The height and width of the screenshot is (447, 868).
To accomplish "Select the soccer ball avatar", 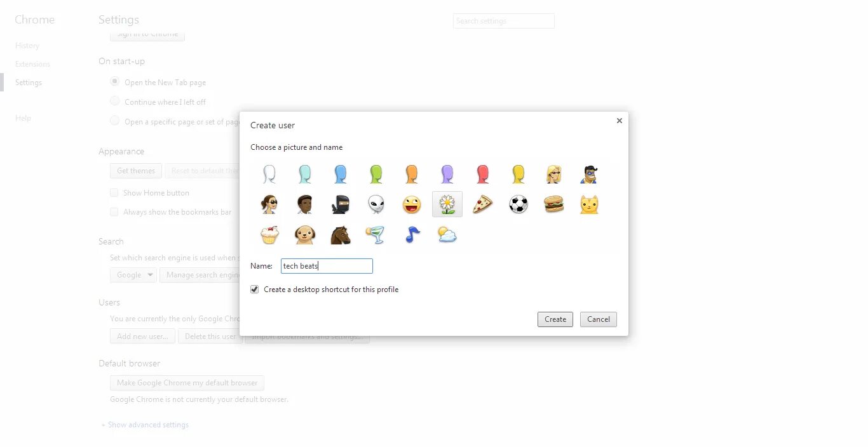I will pos(519,204).
